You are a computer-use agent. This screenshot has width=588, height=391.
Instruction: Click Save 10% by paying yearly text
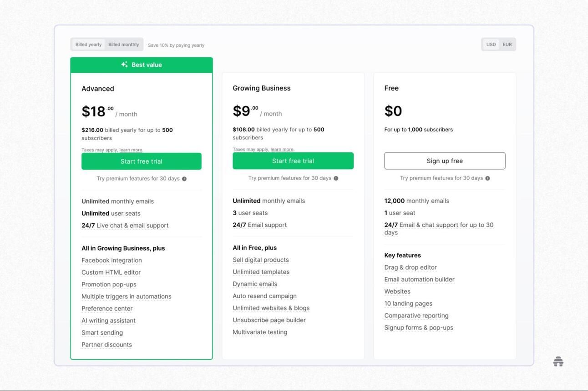176,45
